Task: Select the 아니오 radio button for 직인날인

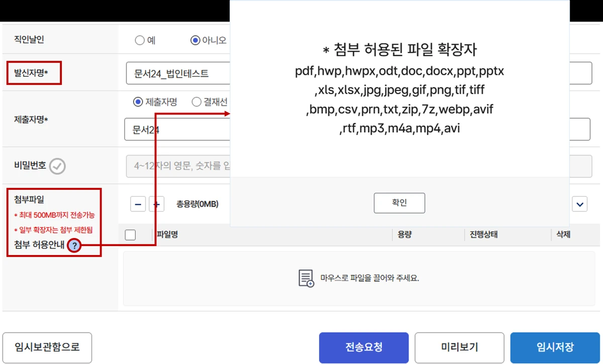Action: (195, 40)
